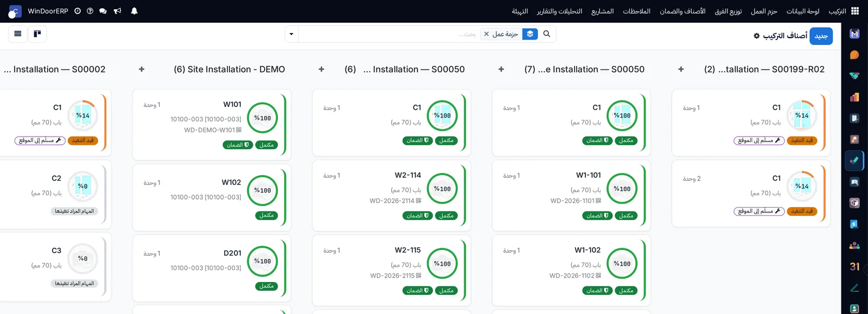Toggle the search options dropdown arrow

(x=291, y=34)
